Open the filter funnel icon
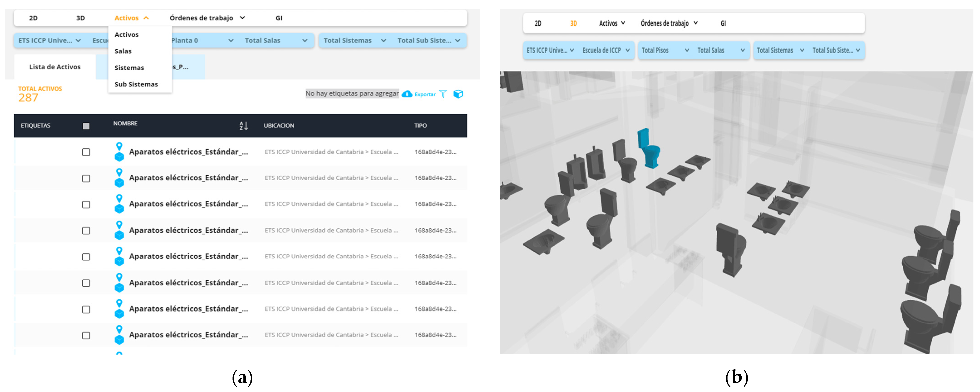The height and width of the screenshot is (392, 980). (443, 94)
